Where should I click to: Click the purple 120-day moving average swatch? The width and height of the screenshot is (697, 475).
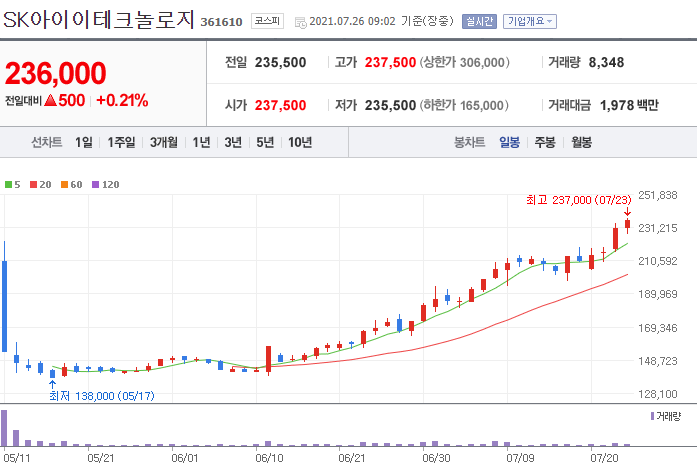96,184
